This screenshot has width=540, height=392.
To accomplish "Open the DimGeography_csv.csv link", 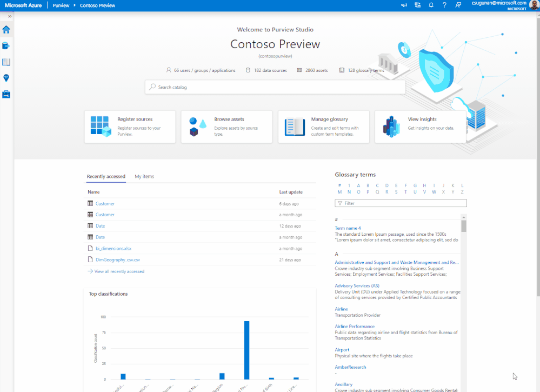I will [x=118, y=260].
